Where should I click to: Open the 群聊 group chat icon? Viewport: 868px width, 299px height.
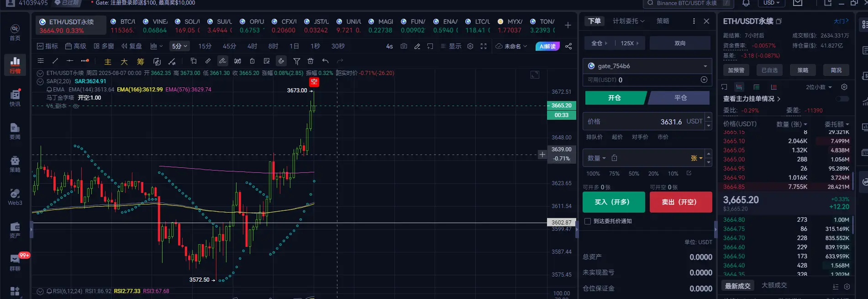[x=15, y=262]
